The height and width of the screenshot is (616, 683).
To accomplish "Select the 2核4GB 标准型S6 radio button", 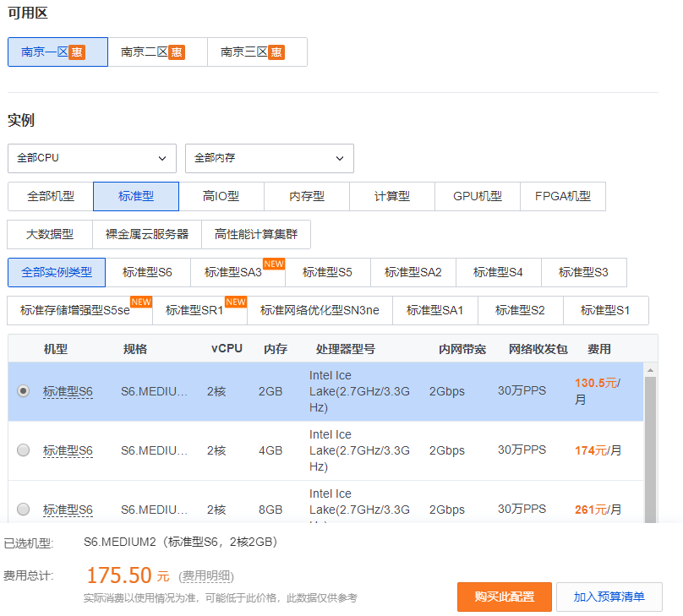I will pyautogui.click(x=23, y=450).
